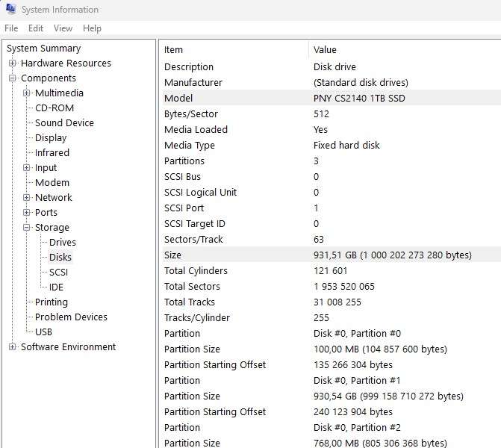Viewport: 501px width, 448px height.
Task: Select CD-ROM in the tree
Action: (55, 108)
